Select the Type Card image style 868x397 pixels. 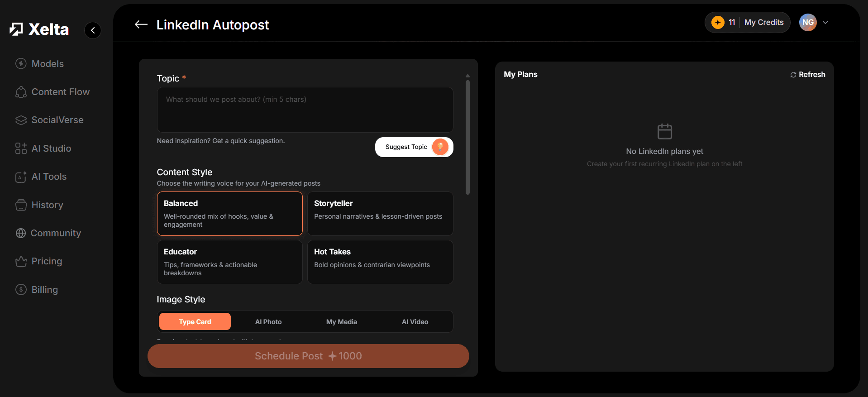[195, 322]
